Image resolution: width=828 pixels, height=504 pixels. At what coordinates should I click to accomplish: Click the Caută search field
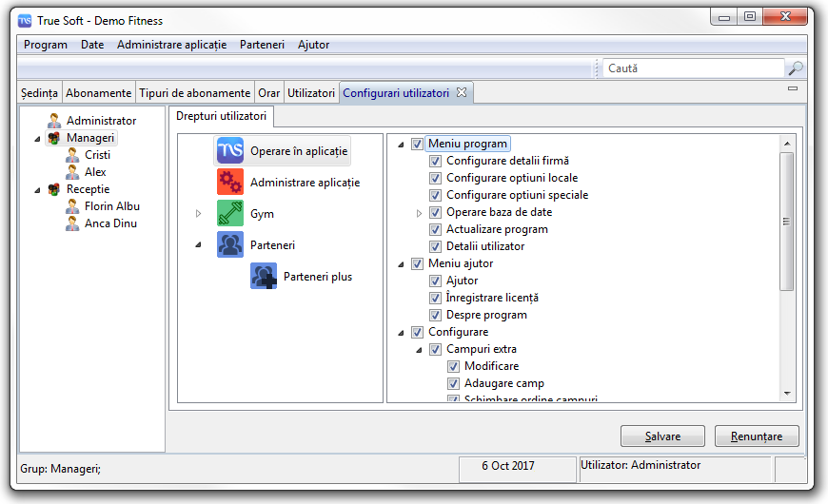point(693,68)
